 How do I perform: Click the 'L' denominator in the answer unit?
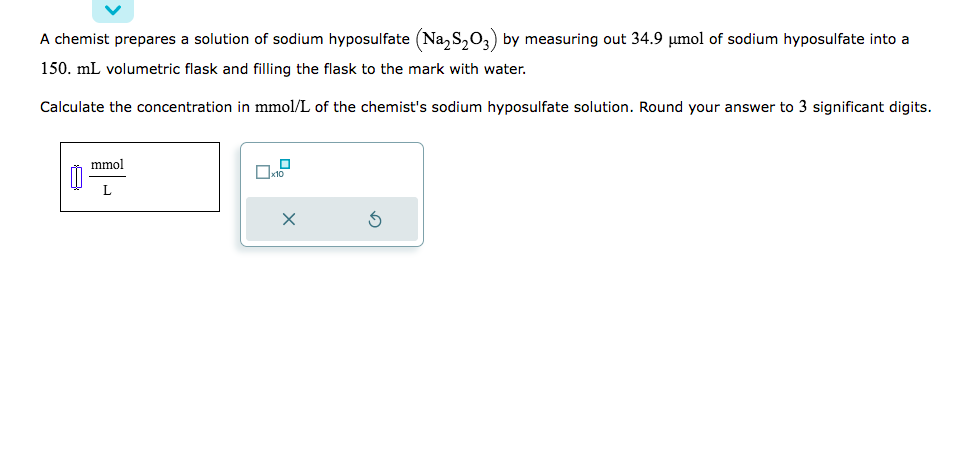point(107,191)
